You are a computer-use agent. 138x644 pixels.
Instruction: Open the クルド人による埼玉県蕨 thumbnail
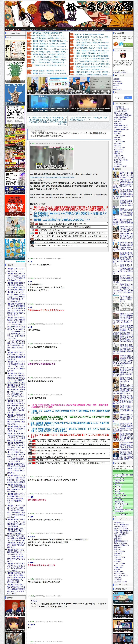click(48, 103)
